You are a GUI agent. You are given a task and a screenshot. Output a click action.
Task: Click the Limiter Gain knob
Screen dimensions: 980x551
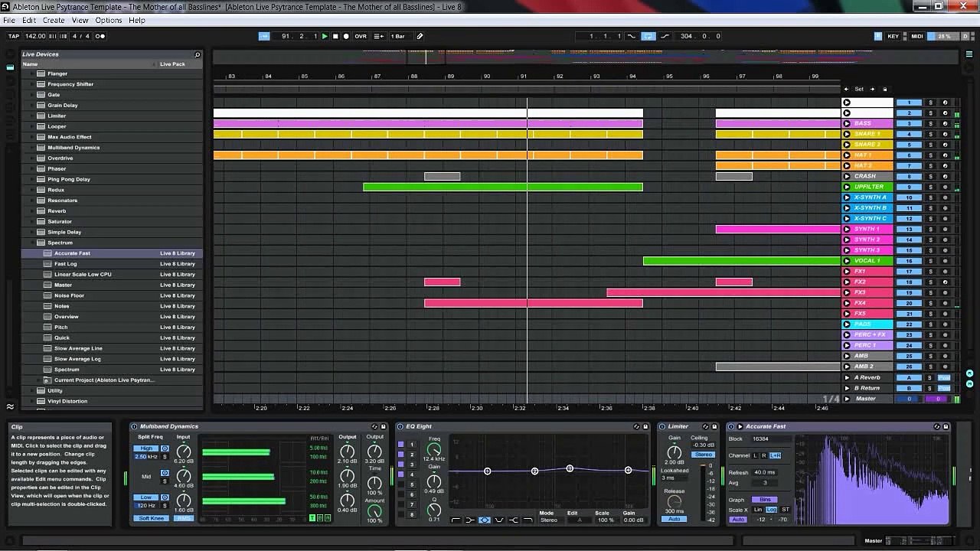click(x=675, y=452)
